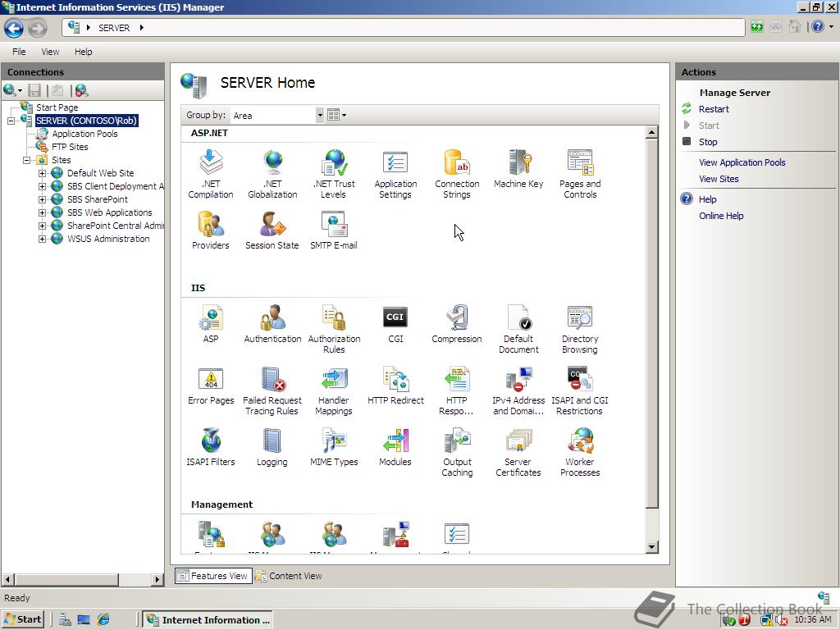The height and width of the screenshot is (630, 840).
Task: Expand SBS Web Applications node
Action: coord(42,212)
